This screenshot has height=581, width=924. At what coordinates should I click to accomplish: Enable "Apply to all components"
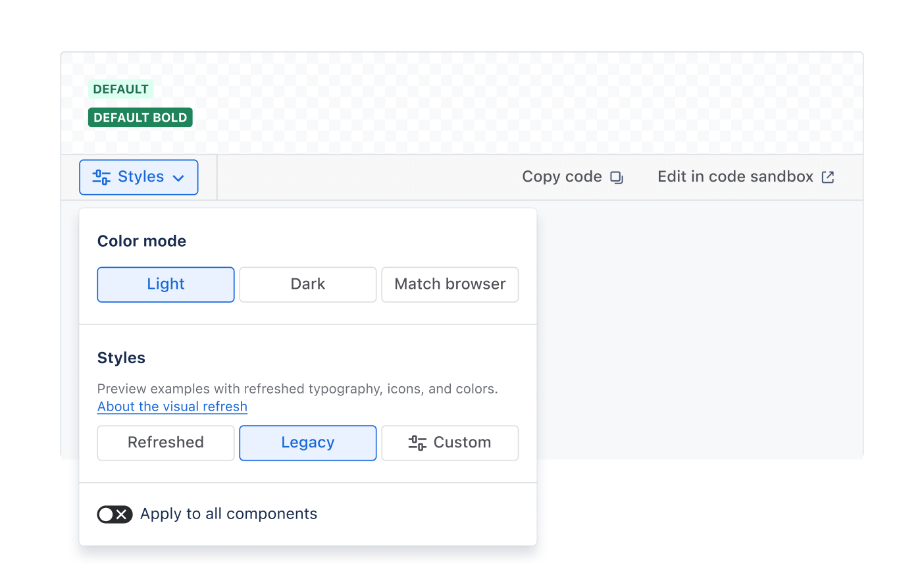click(x=115, y=514)
